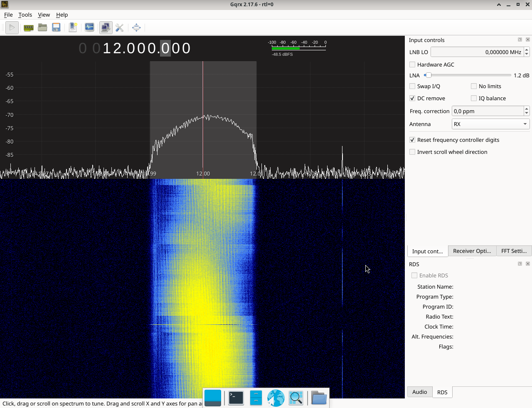Screen dimensions: 532x408
Task: Switch to the Audio tab
Action: click(419, 392)
